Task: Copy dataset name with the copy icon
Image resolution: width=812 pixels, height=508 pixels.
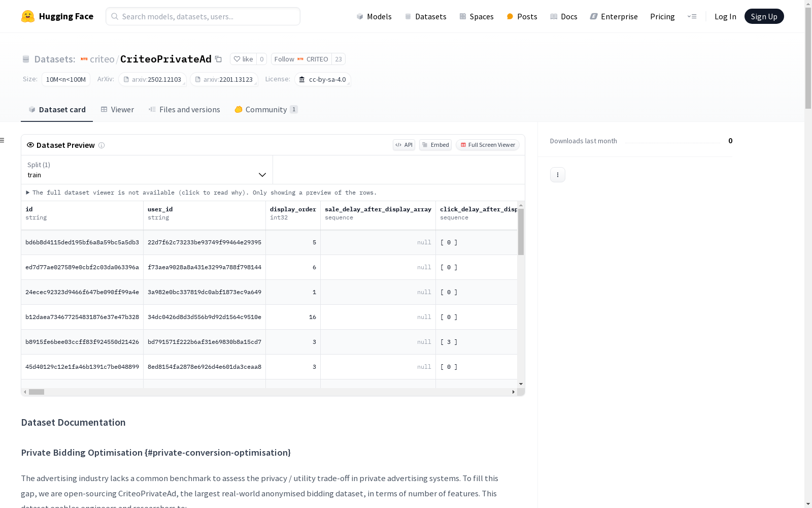Action: (218, 59)
